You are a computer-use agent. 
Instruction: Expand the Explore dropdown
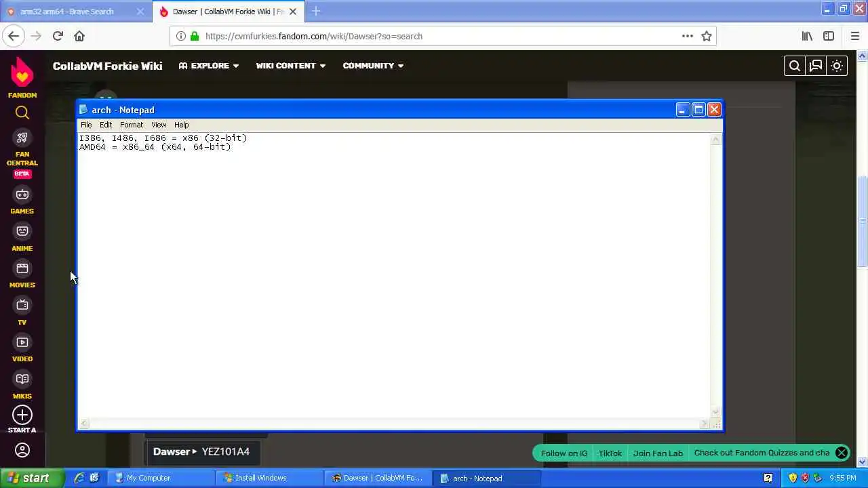coord(209,66)
